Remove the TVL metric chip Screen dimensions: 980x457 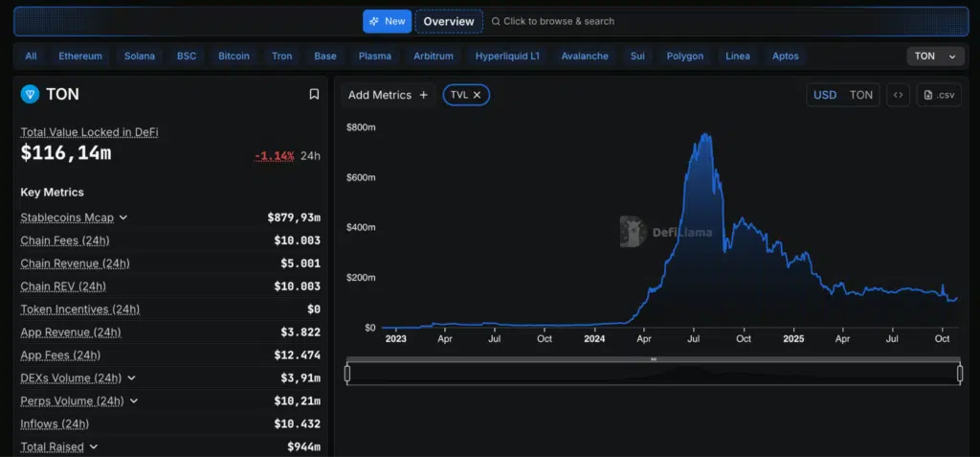click(x=477, y=95)
